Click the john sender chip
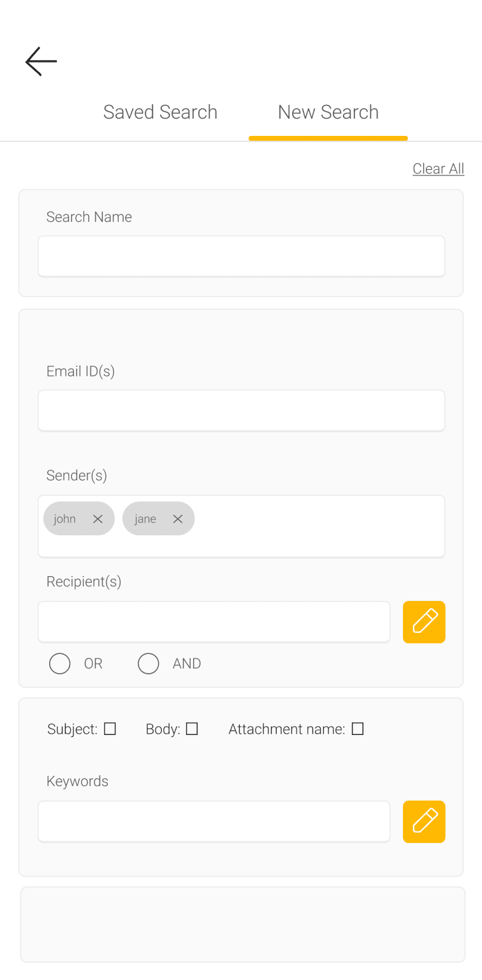Viewport: 482px width, 980px height. coord(65,519)
